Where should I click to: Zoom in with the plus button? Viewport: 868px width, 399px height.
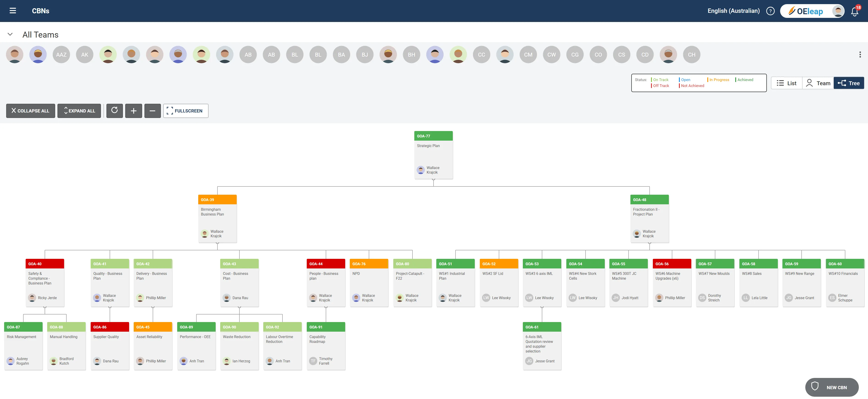pos(133,111)
